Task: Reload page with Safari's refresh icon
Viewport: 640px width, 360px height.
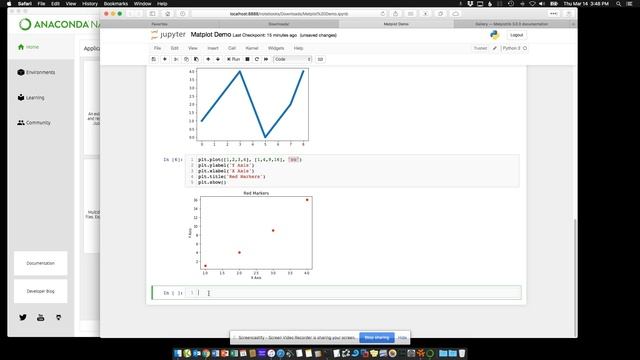Action: click(x=382, y=14)
